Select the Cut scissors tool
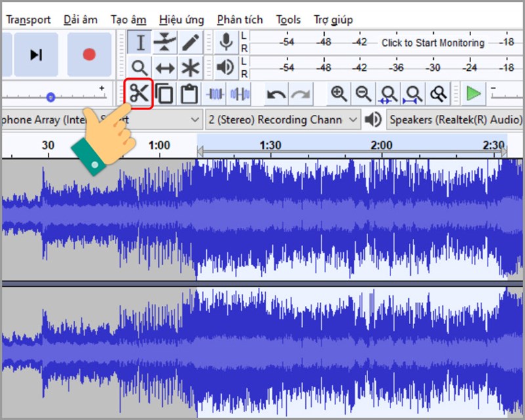Viewport: 525px width, 420px height. point(138,93)
